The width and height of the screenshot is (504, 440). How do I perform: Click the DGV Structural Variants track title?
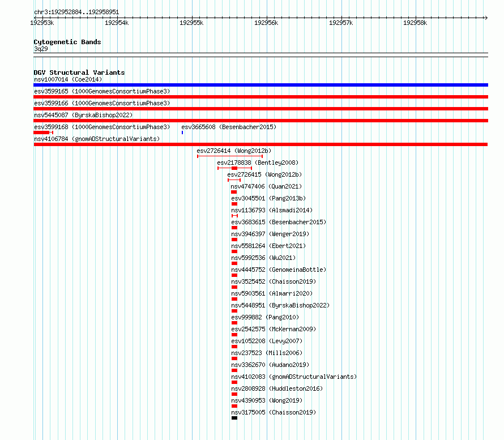coord(79,72)
